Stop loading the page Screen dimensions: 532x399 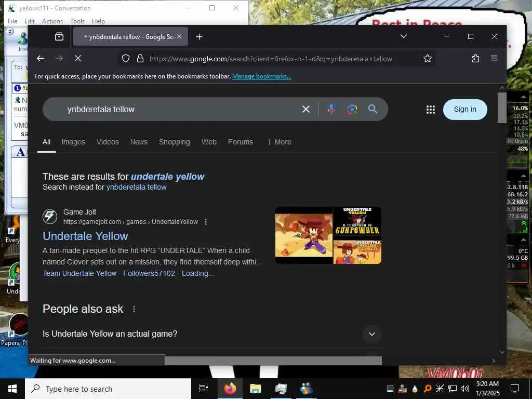pyautogui.click(x=78, y=58)
